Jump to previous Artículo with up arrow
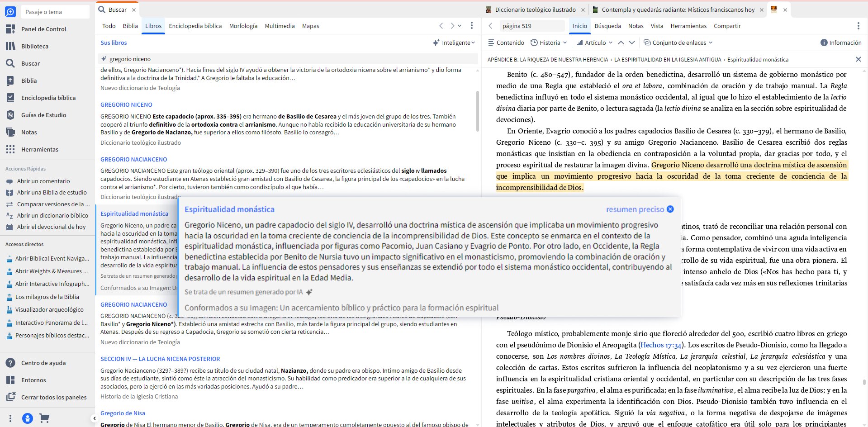The height and width of the screenshot is (427, 868). tap(621, 43)
